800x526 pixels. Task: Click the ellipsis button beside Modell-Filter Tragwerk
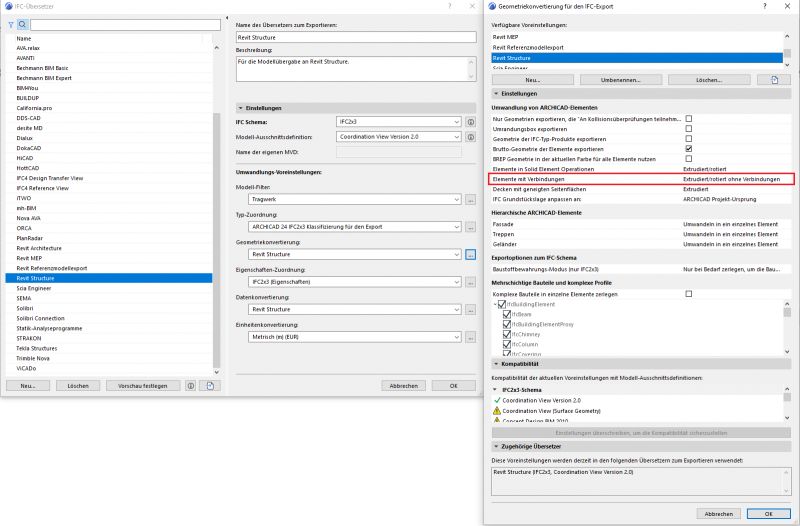470,201
